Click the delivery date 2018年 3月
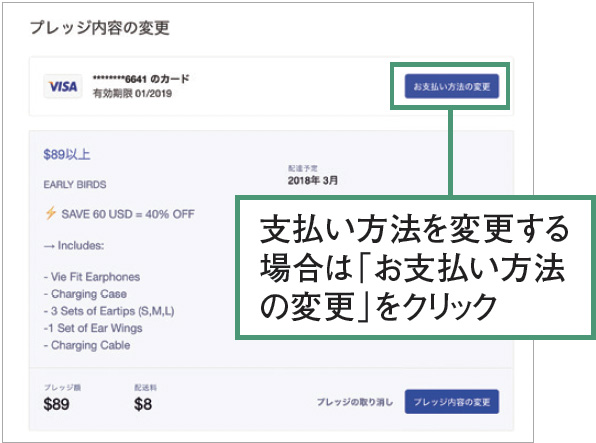This screenshot has width=596, height=443. 312,180
